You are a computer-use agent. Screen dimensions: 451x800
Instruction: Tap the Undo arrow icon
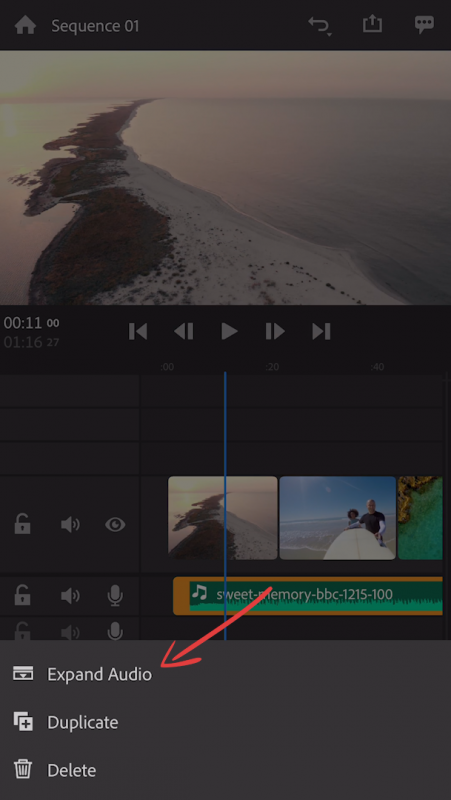click(x=320, y=26)
